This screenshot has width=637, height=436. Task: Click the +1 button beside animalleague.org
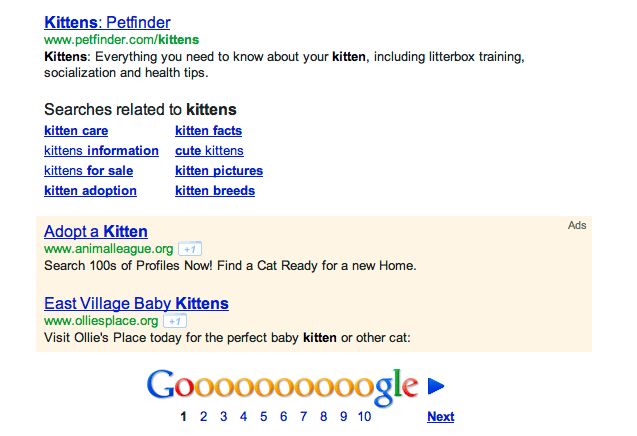190,249
